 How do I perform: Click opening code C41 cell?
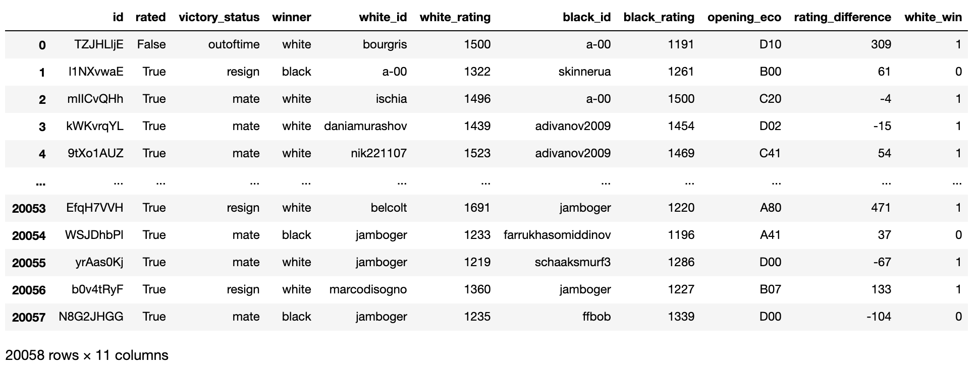(x=770, y=153)
